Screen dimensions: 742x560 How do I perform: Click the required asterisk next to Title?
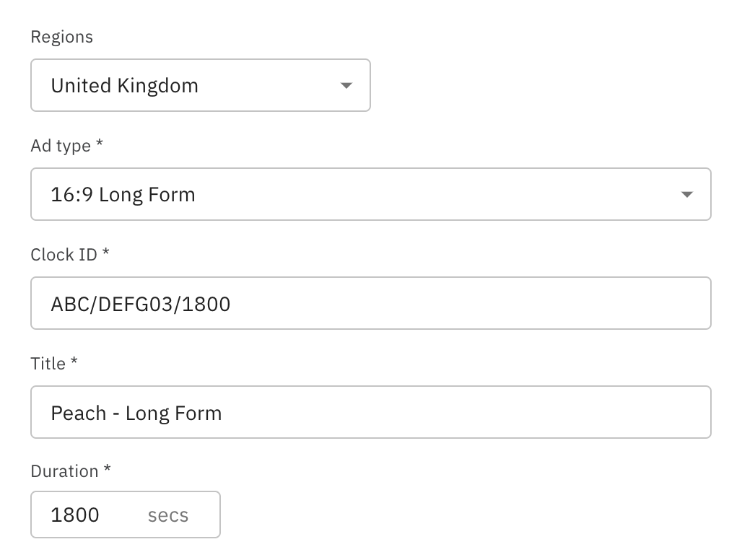point(74,362)
